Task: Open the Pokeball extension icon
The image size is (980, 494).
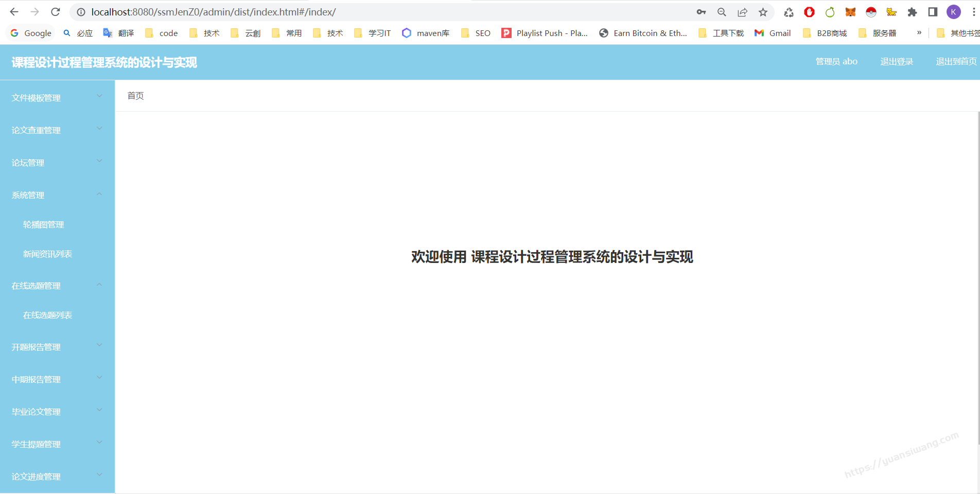Action: (x=871, y=12)
